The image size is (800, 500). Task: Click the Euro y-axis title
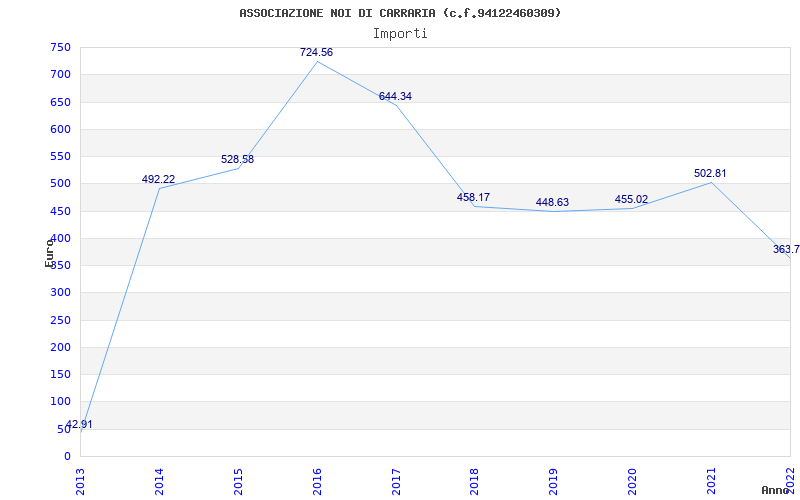(49, 253)
